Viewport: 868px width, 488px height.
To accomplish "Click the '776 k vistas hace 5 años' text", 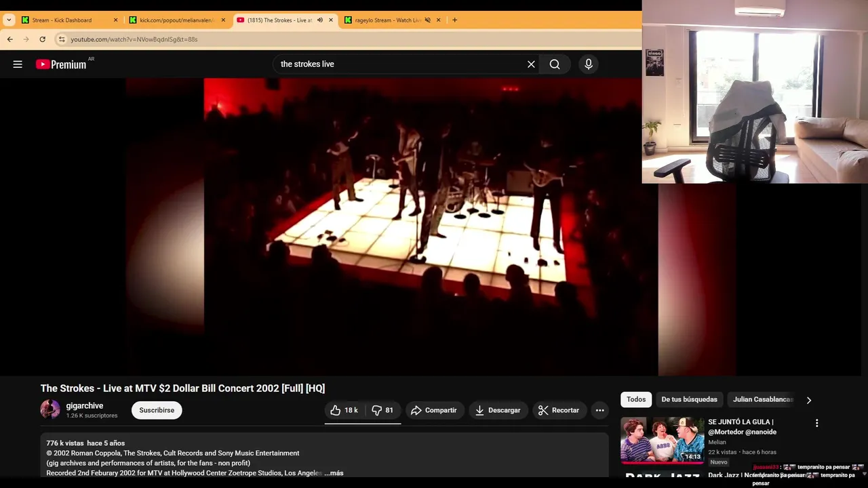I will (85, 443).
